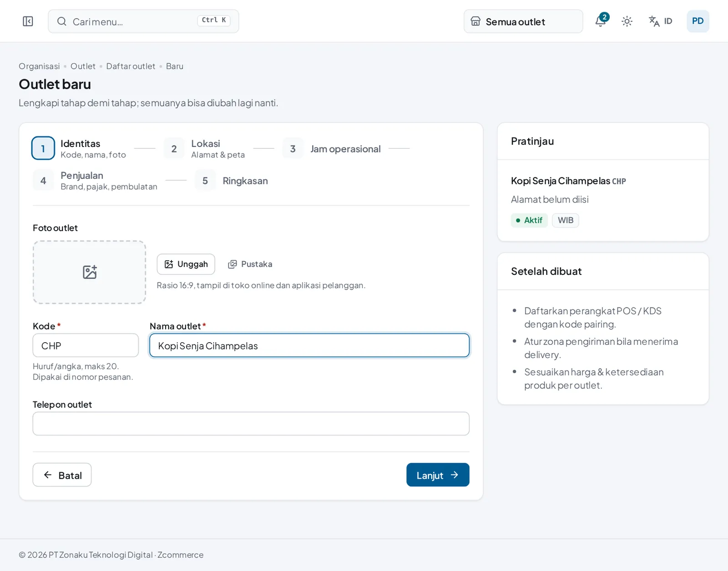Click the Outlet baru page title

[x=55, y=84]
